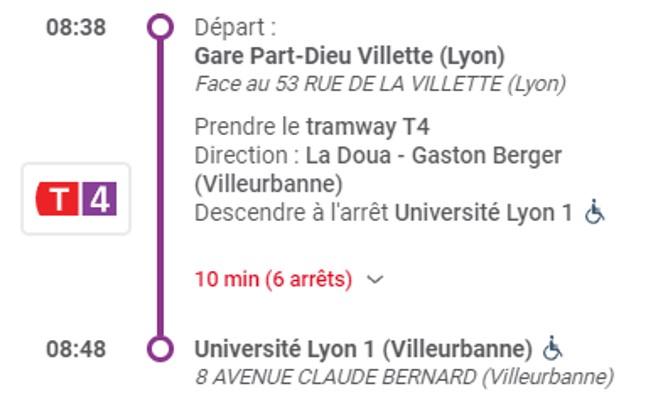Click address 8 AVENUE CLAUDE BERNARD
The image size is (651, 413).
click(x=404, y=377)
